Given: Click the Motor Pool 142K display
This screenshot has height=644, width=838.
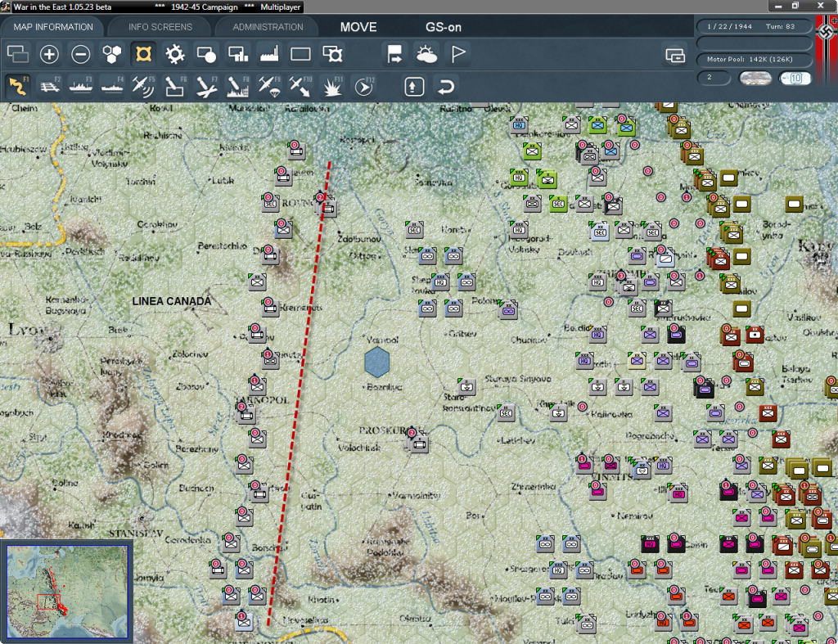Looking at the screenshot, I should click(x=754, y=59).
